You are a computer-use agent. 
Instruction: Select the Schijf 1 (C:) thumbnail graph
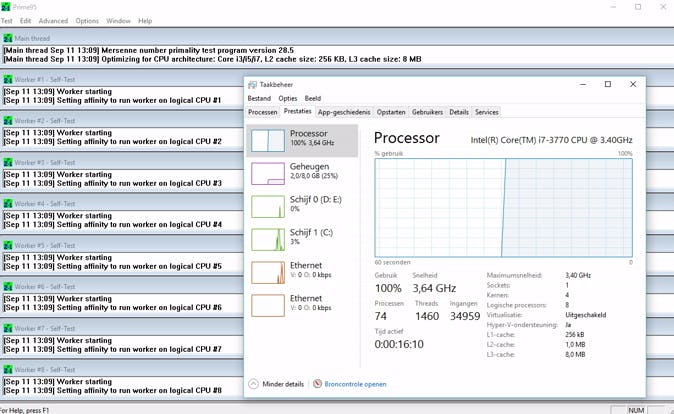pyautogui.click(x=268, y=239)
